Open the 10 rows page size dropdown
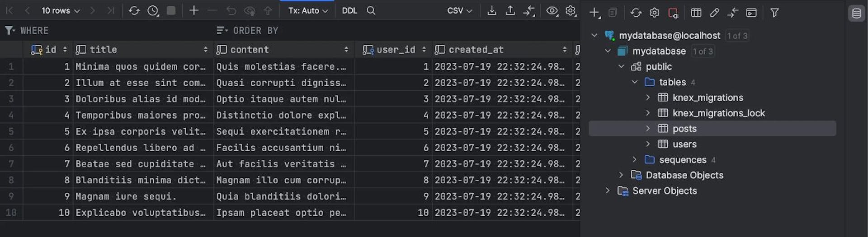 point(61,10)
